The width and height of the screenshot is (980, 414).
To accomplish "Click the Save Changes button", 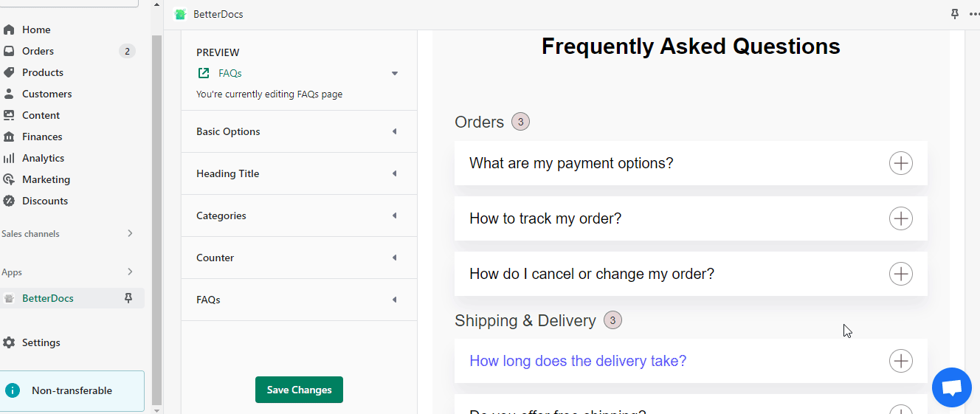I will (x=299, y=390).
